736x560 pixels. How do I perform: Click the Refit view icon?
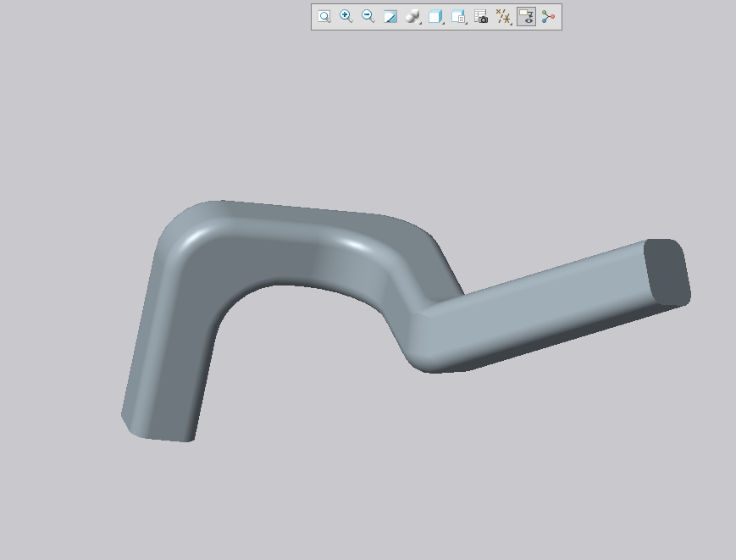point(324,17)
